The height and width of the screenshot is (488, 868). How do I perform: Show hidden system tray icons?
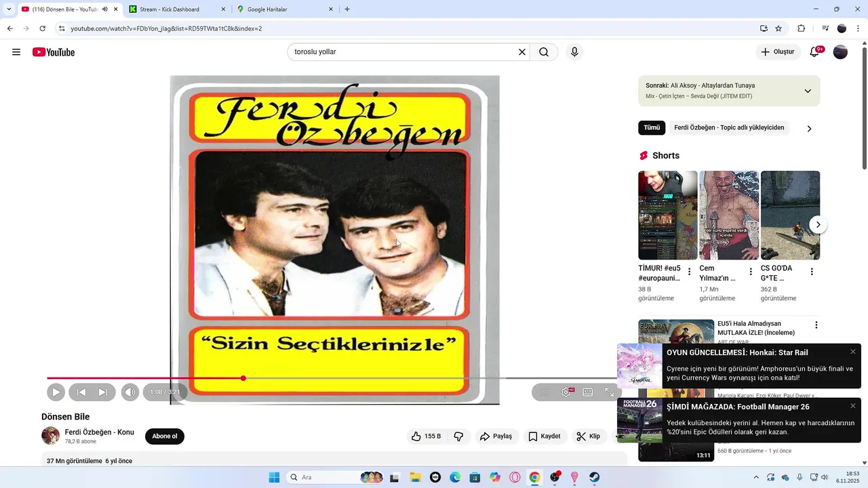756,477
